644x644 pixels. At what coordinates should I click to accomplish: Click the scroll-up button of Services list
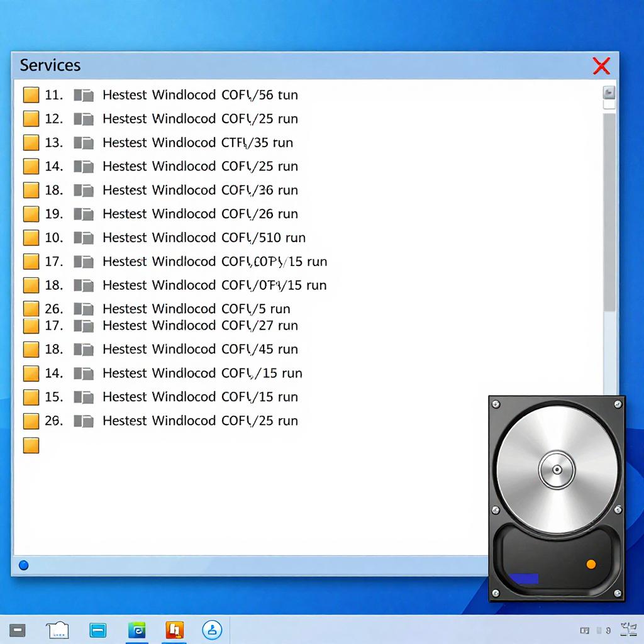(609, 92)
